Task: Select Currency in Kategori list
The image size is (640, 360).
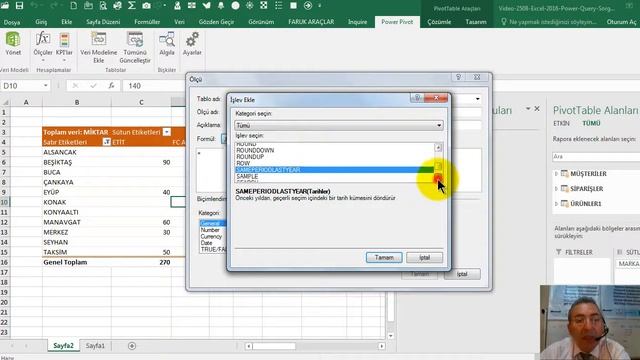Action: tap(211, 236)
